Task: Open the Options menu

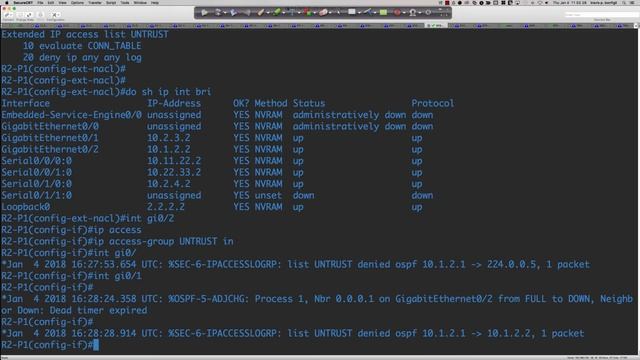Action: coord(77,3)
